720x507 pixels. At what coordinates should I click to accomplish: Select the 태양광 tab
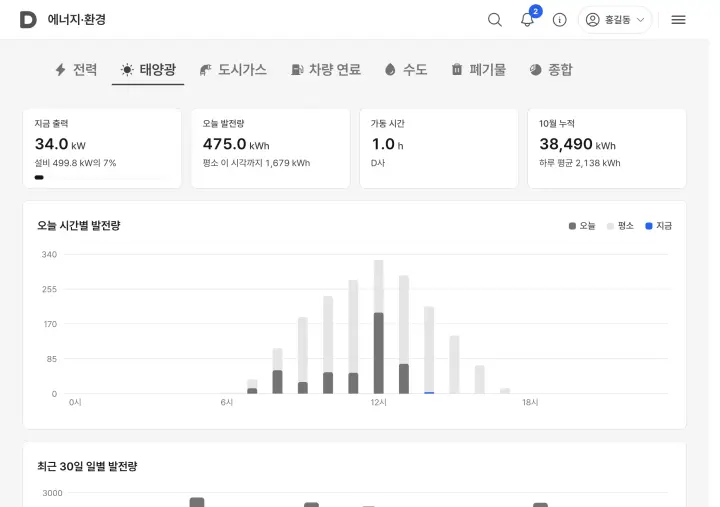pyautogui.click(x=148, y=70)
